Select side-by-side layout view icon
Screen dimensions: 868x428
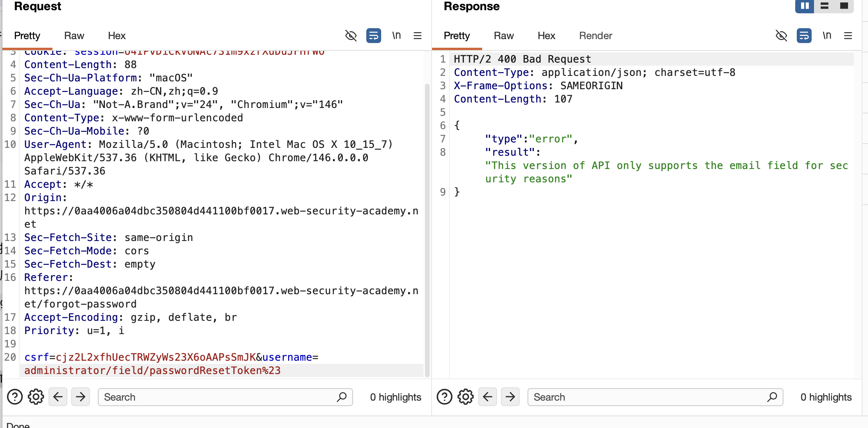tap(805, 6)
